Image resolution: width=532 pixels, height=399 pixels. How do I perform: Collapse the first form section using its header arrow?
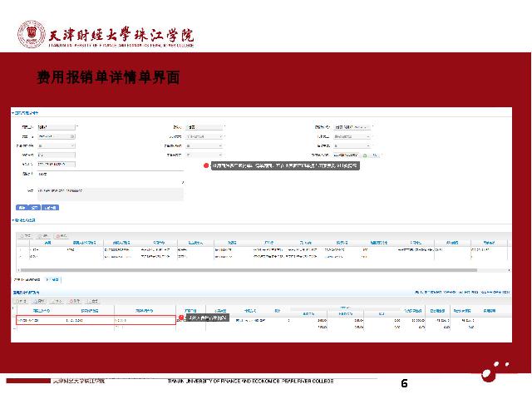tap(12, 111)
